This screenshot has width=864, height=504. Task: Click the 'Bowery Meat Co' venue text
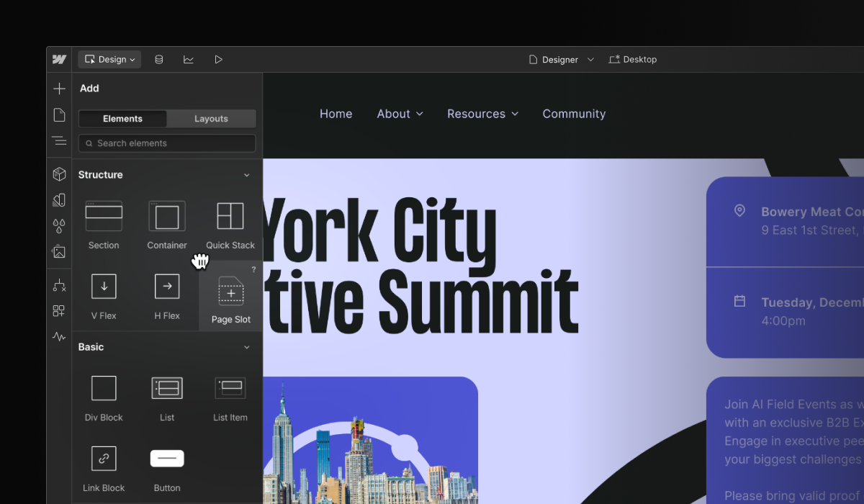[x=812, y=212]
